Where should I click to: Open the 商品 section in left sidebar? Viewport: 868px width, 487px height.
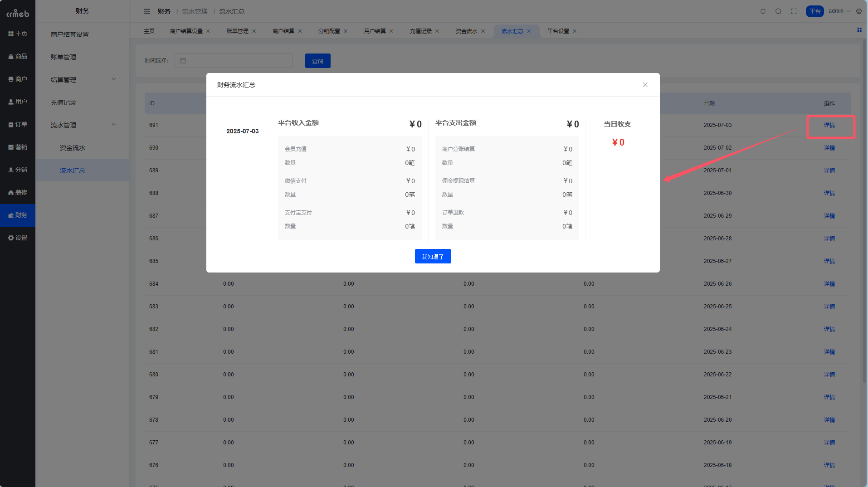point(18,56)
